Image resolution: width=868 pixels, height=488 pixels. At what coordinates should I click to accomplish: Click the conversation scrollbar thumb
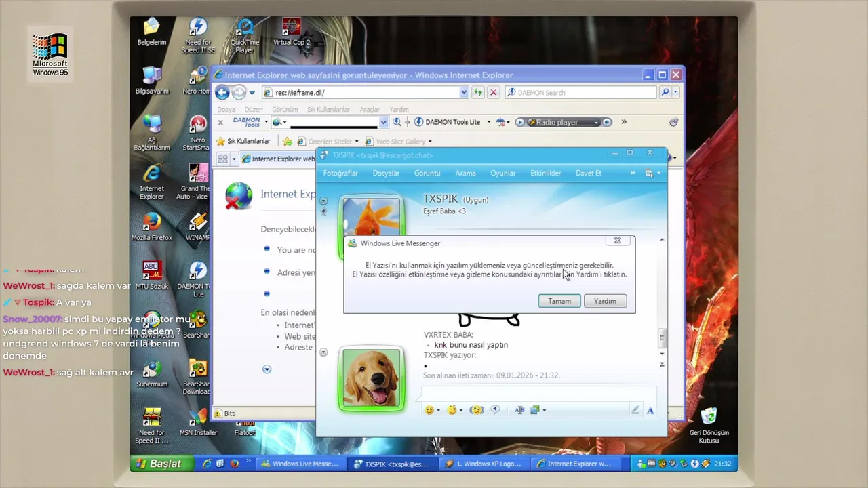(x=662, y=338)
